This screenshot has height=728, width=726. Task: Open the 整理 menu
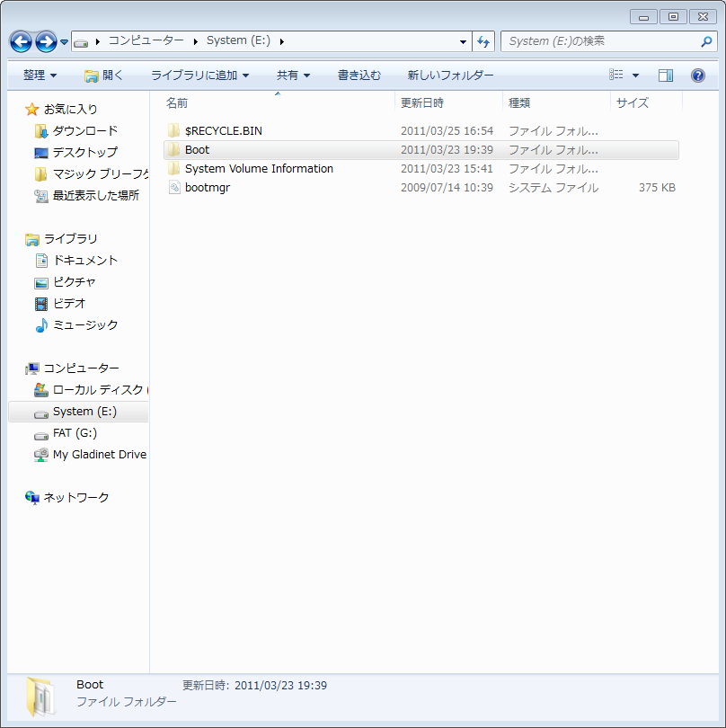40,75
